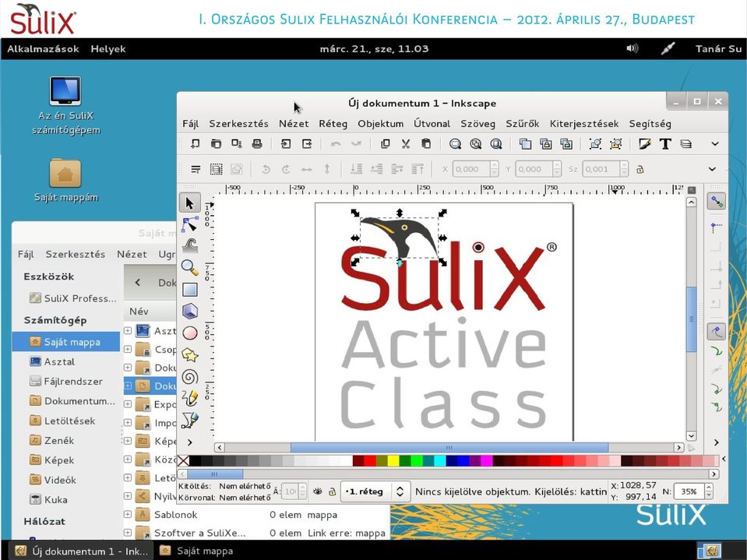This screenshot has width=747, height=560.
Task: Expand the 'Szoftver a SuliXe...' tree row
Action: point(128,533)
